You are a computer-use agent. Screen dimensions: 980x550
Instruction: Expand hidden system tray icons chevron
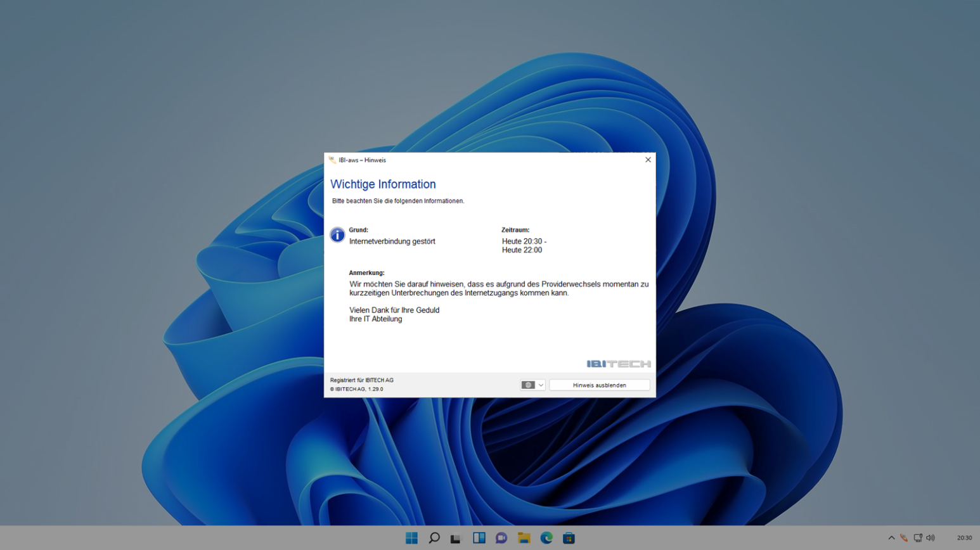(891, 538)
